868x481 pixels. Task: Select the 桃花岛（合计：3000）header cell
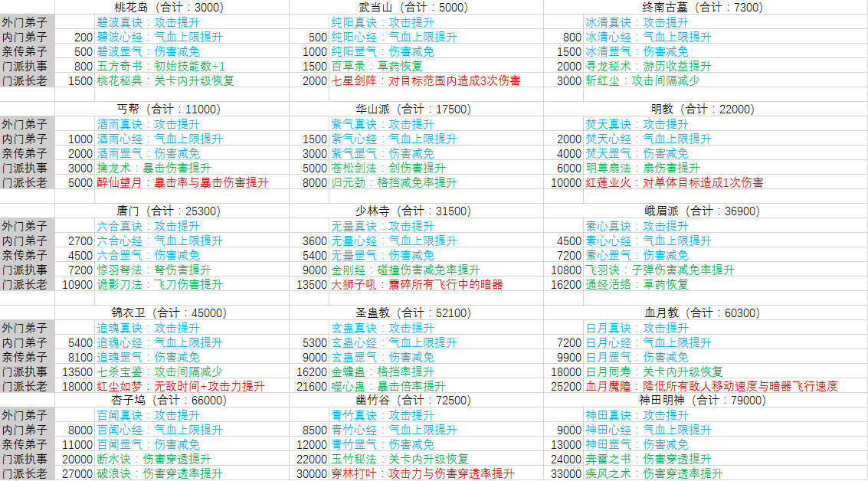[x=168, y=8]
